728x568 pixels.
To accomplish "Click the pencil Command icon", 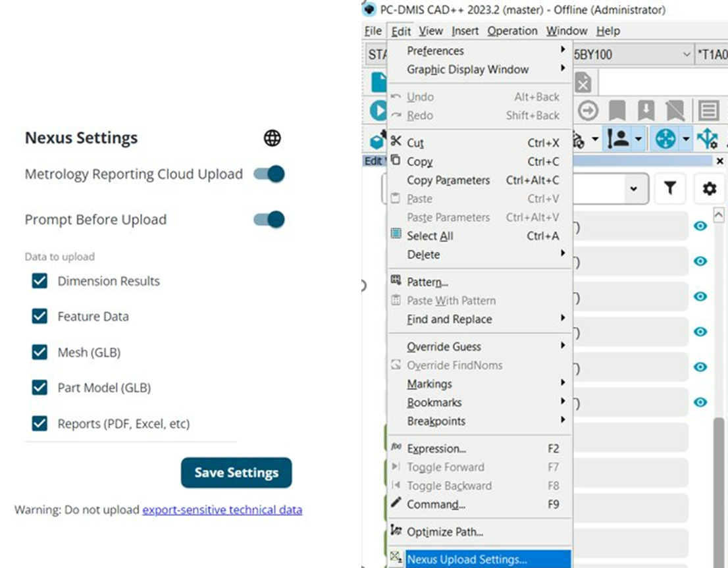I will click(x=396, y=502).
